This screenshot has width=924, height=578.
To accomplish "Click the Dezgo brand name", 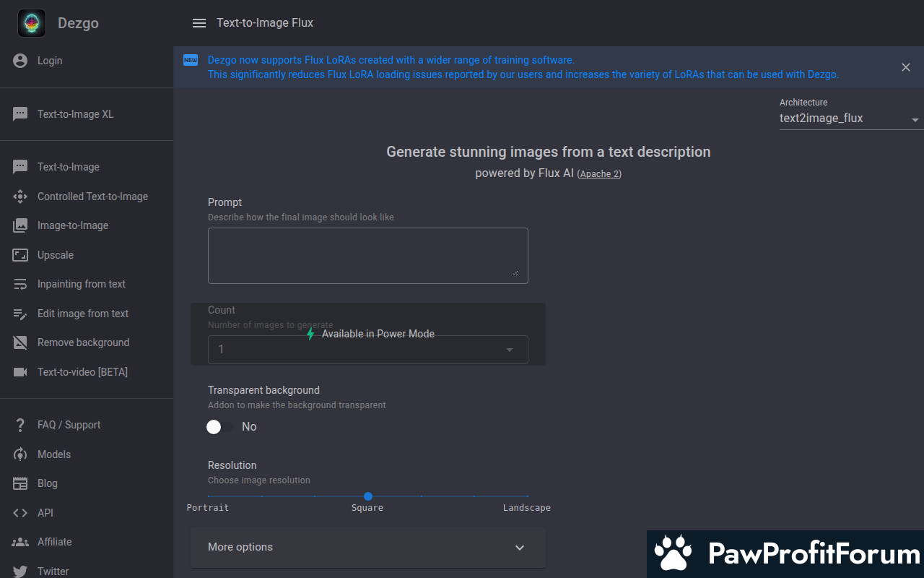I will pyautogui.click(x=78, y=23).
